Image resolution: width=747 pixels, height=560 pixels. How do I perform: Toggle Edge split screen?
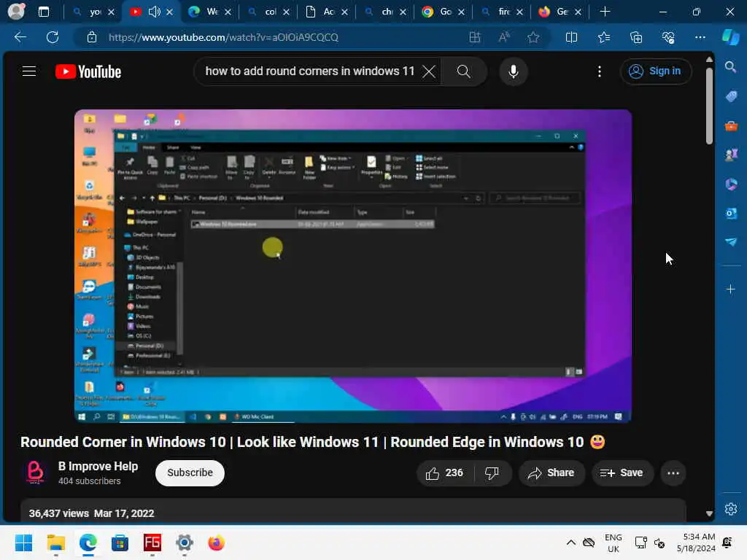point(571,37)
